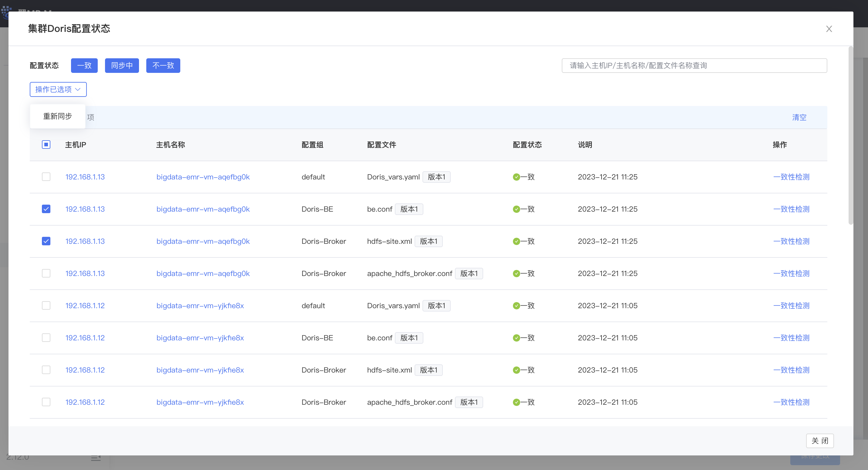
Task: Click green status icon in 192.168.1.12 hdfs-site.xml row
Action: 516,370
